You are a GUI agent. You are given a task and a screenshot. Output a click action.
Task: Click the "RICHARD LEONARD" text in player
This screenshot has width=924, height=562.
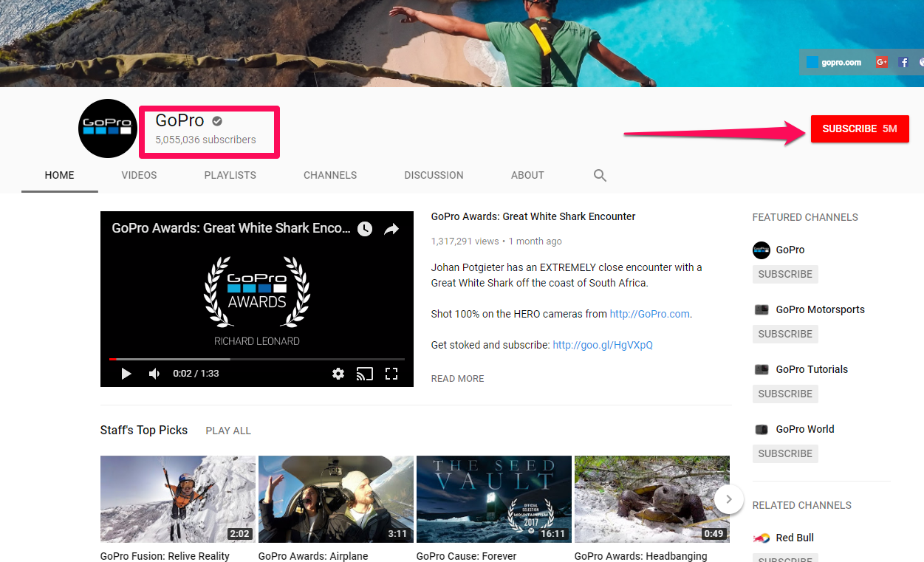(x=257, y=341)
